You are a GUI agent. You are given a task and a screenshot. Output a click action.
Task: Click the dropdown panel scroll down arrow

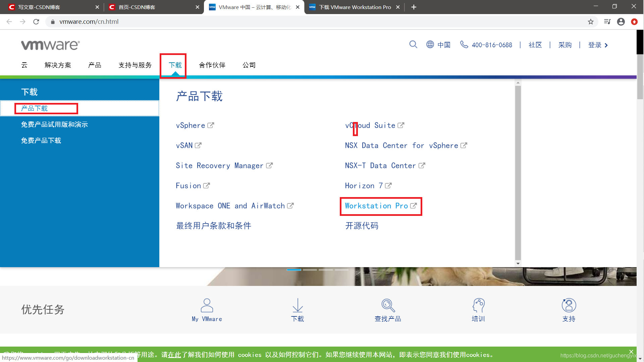click(518, 263)
